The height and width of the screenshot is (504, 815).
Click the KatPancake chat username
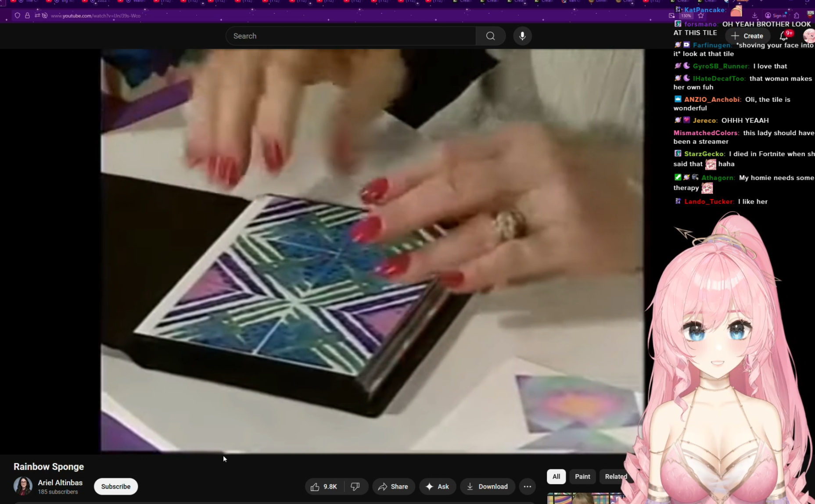pyautogui.click(x=705, y=10)
